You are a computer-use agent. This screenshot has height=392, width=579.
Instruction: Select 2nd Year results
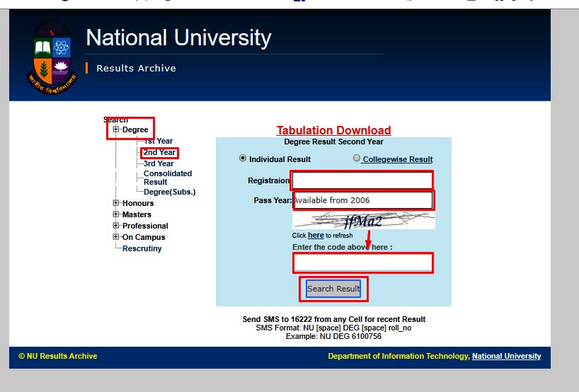pos(159,152)
